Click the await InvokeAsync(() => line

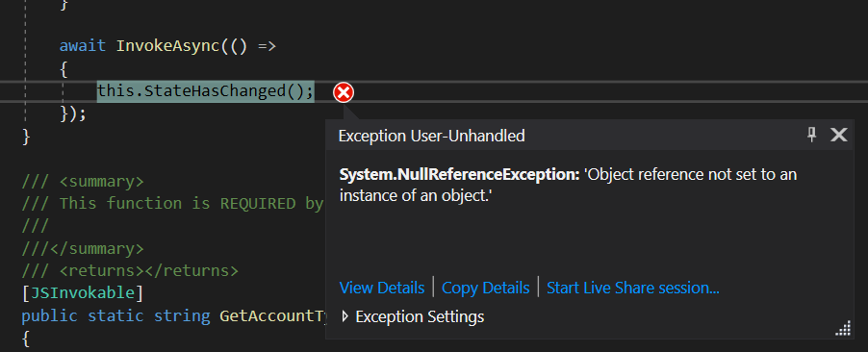click(x=167, y=45)
